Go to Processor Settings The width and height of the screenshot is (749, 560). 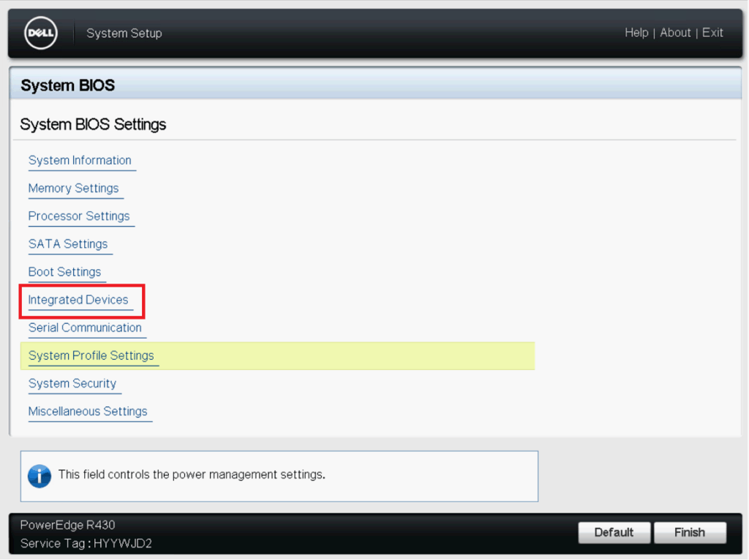point(79,216)
